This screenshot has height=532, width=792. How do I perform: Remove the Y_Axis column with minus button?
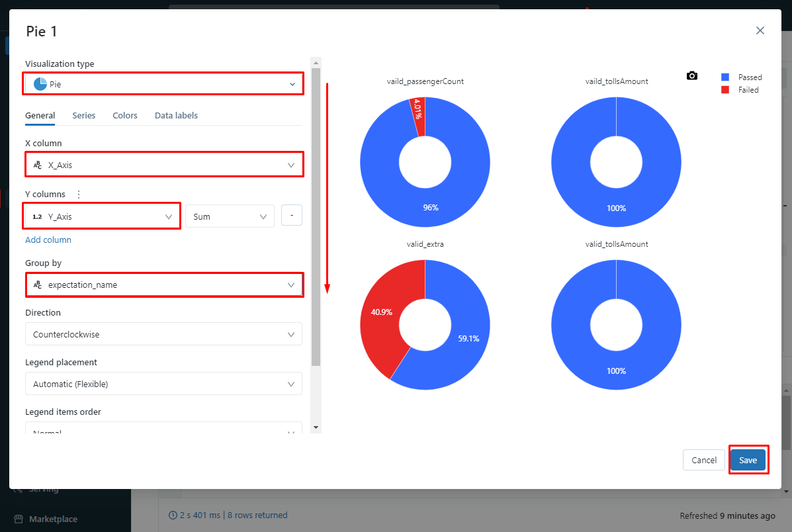(x=291, y=215)
